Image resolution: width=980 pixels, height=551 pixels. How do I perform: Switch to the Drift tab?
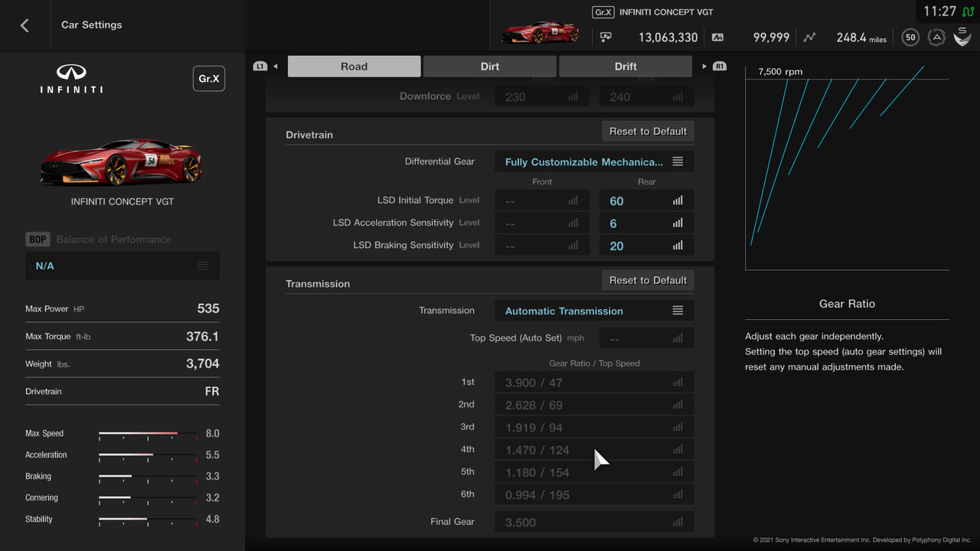(626, 67)
